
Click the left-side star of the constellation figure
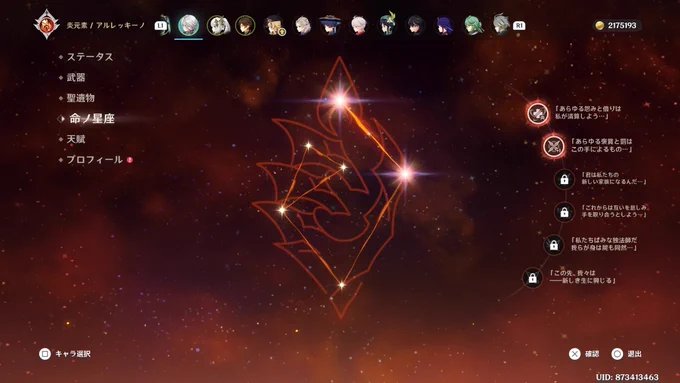click(x=282, y=210)
